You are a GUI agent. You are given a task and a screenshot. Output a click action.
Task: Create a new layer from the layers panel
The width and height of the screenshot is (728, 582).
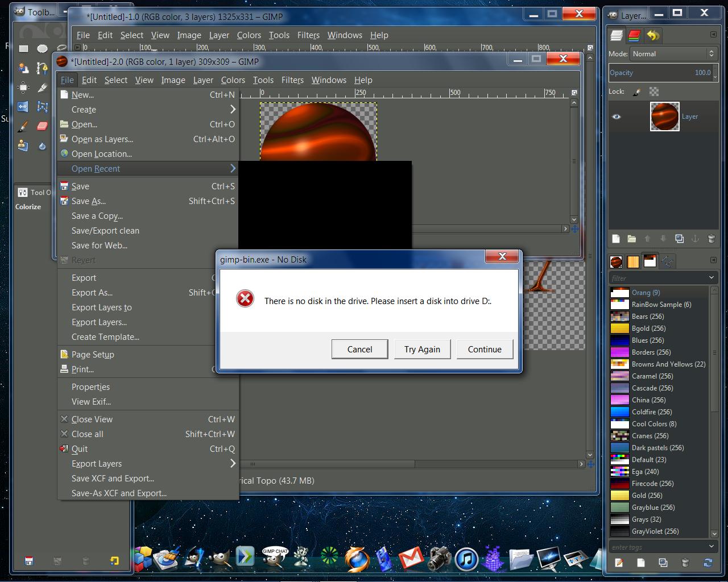tap(615, 239)
